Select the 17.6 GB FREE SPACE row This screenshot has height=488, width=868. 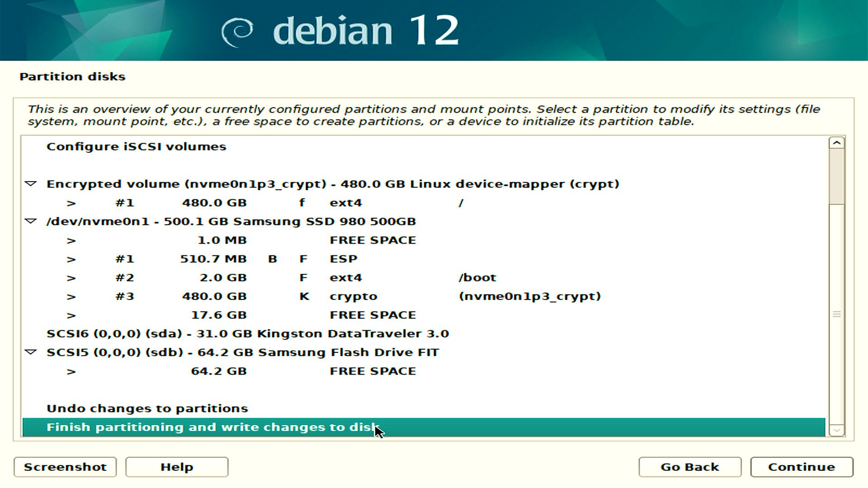click(424, 315)
